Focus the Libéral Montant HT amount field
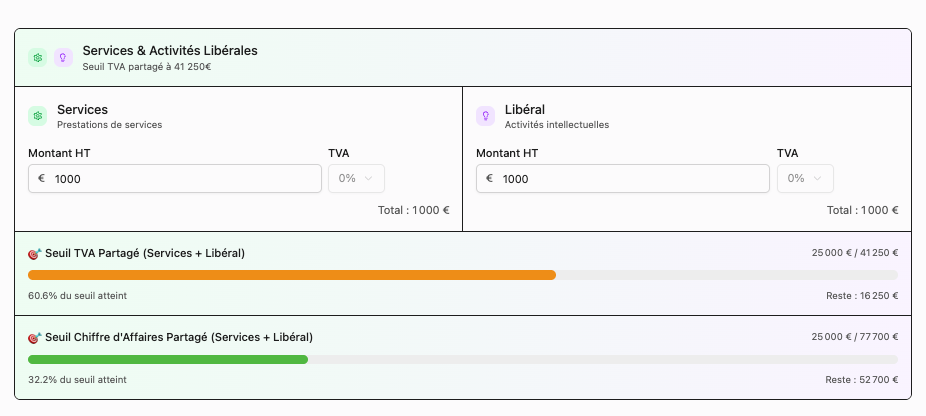 [630, 179]
